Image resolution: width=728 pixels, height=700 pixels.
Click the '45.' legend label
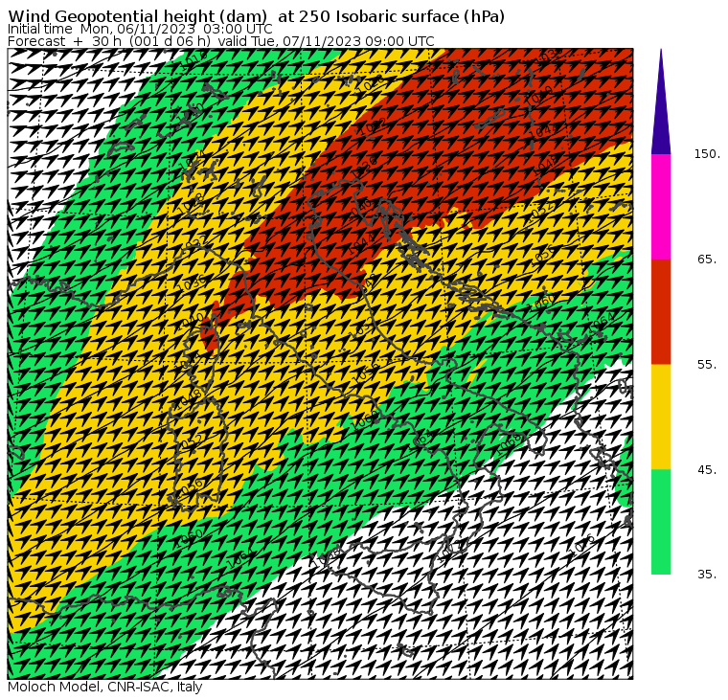coord(708,470)
